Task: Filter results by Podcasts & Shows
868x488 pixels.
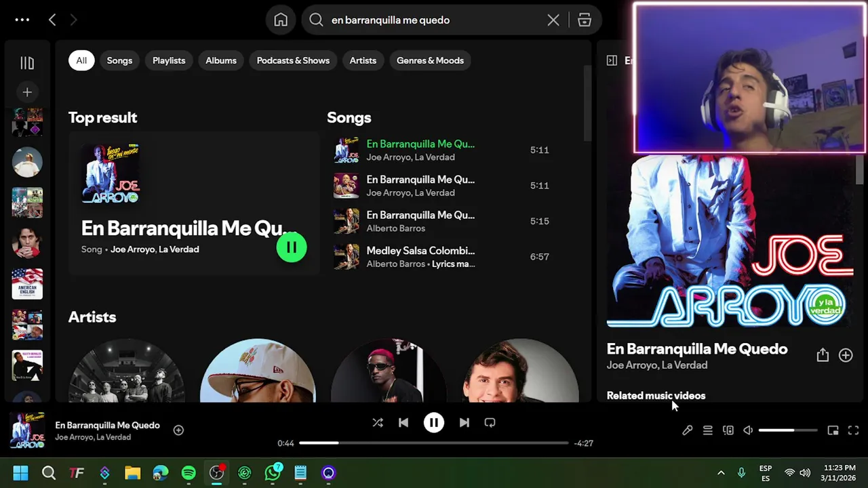Action: 293,60
